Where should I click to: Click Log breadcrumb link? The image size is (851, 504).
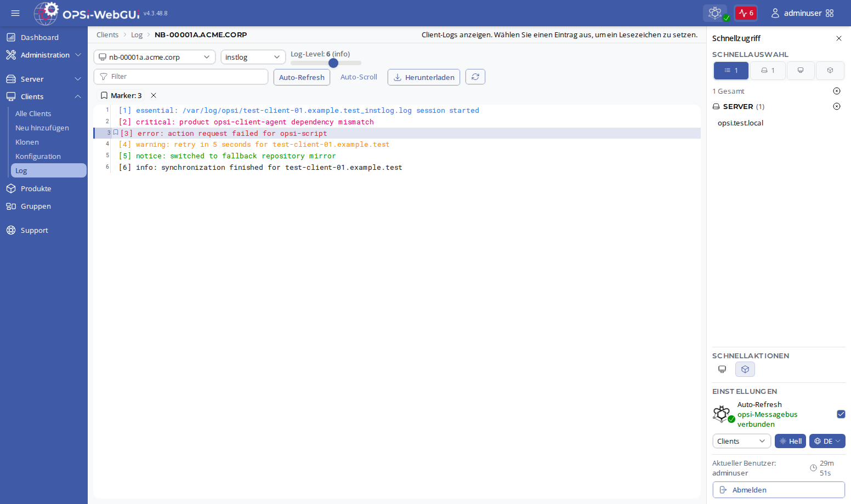137,35
